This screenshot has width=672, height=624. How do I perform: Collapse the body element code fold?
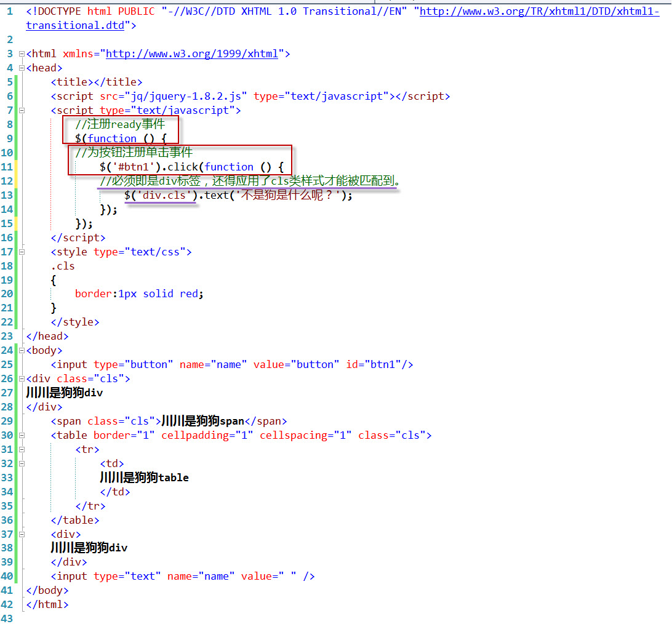pos(22,350)
